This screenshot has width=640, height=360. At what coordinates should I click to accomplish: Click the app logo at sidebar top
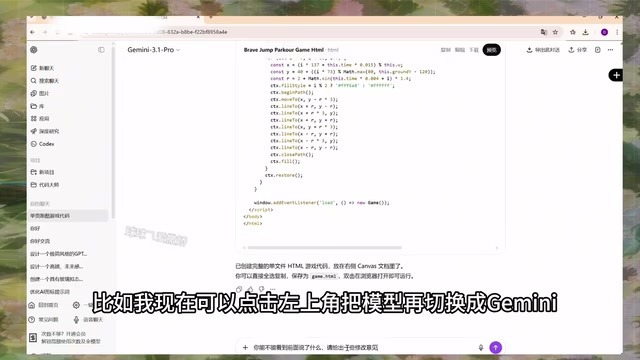[x=34, y=50]
